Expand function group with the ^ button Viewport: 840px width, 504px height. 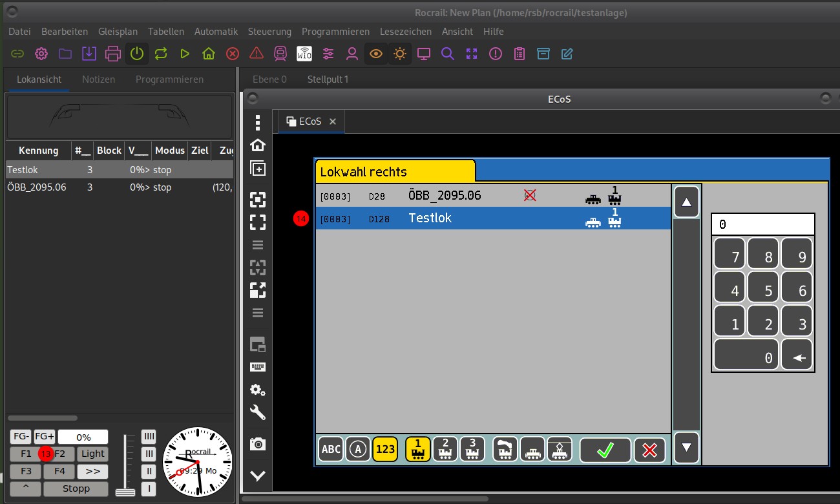(26, 488)
